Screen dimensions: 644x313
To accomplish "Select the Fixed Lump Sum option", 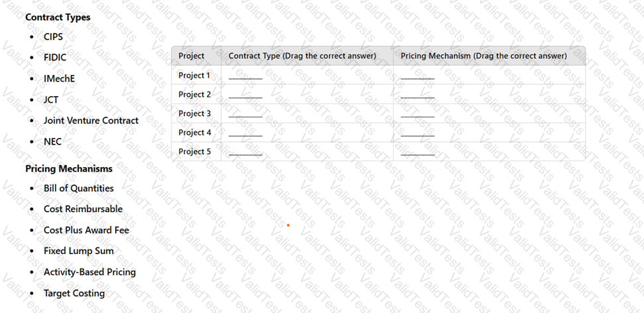I will pos(78,251).
